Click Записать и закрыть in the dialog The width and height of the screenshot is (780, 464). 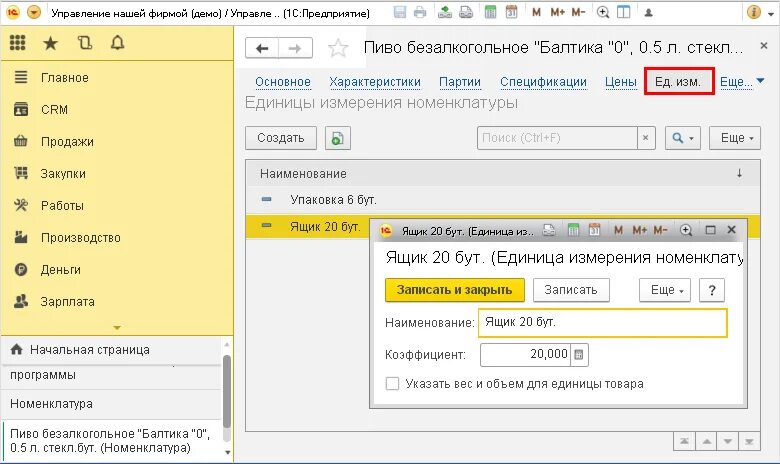coord(455,290)
